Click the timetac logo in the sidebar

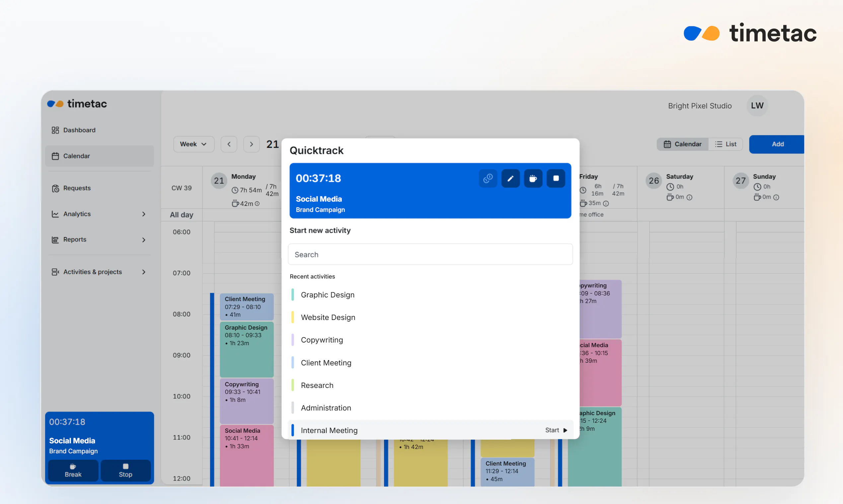click(x=77, y=103)
